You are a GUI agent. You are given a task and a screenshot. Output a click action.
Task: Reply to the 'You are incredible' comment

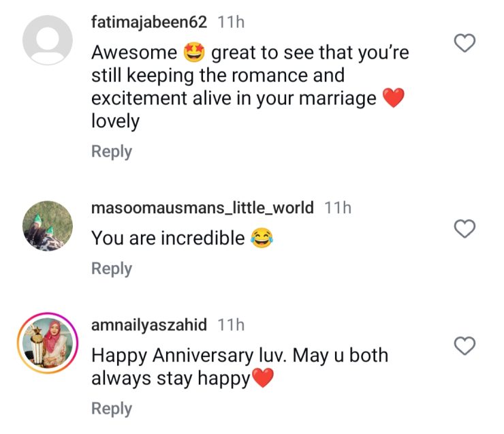coord(112,268)
